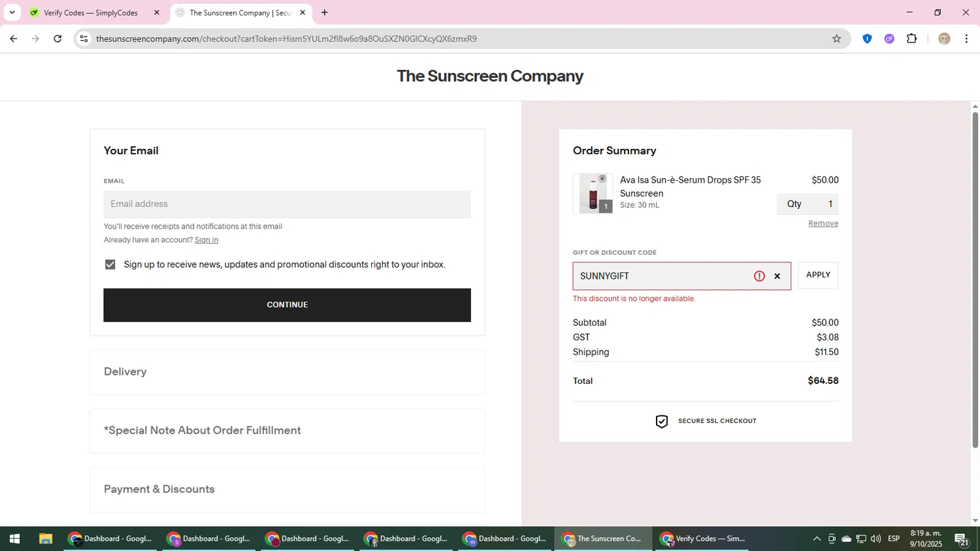This screenshot has height=551, width=980.
Task: Open first Dashboard - Google taskbar window
Action: click(110, 539)
